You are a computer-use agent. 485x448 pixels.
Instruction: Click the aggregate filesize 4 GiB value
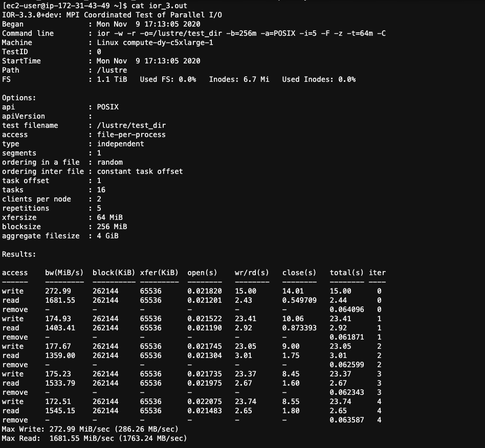[x=107, y=236]
